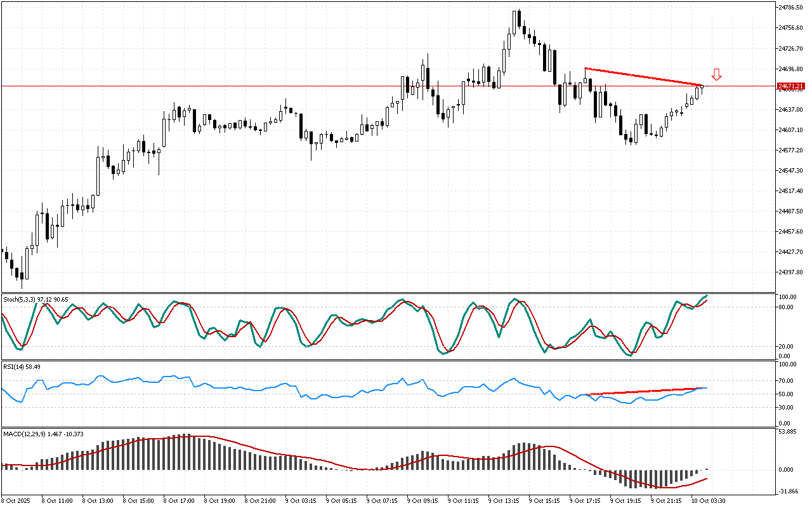
Task: Click the 53.885 MACD scale value
Action: (790, 432)
